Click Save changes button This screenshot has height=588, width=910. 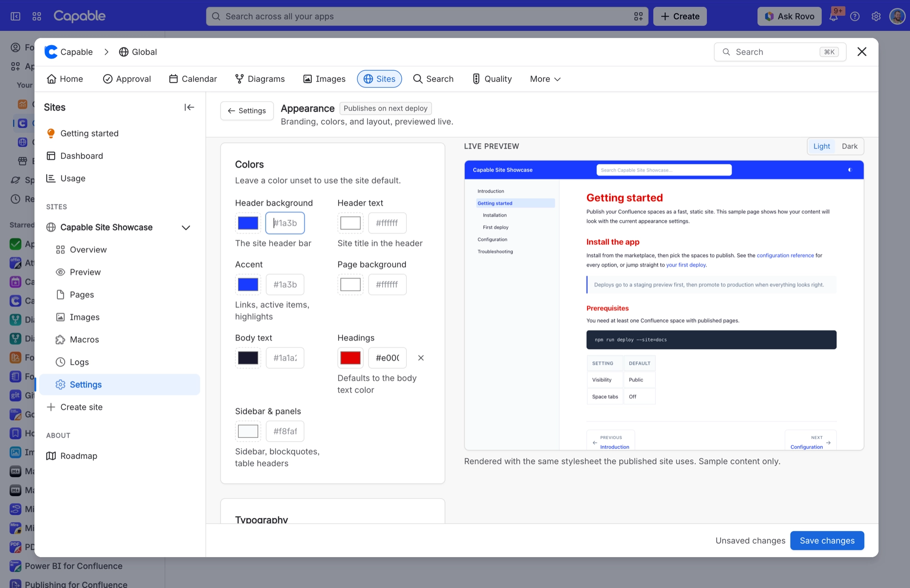(x=827, y=541)
